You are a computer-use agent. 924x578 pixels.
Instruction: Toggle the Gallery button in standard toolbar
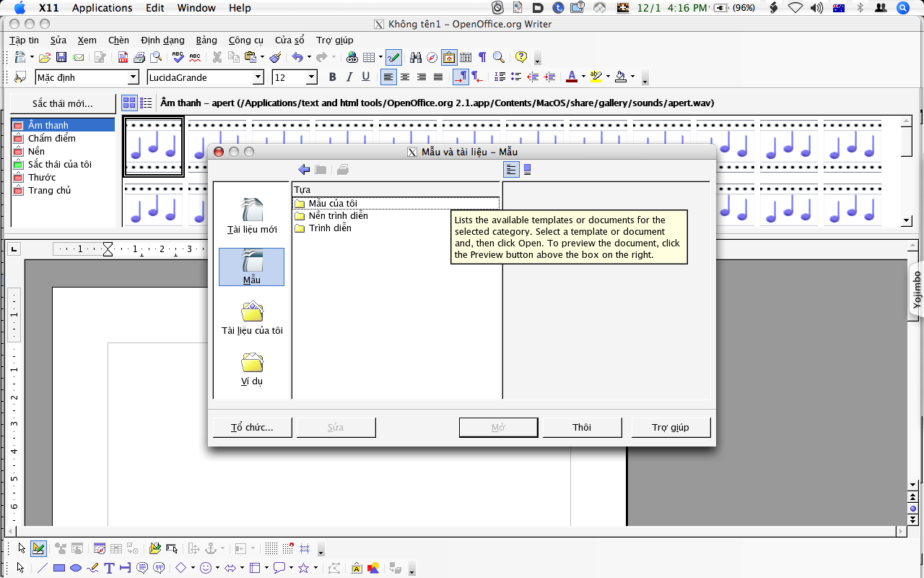[x=449, y=58]
